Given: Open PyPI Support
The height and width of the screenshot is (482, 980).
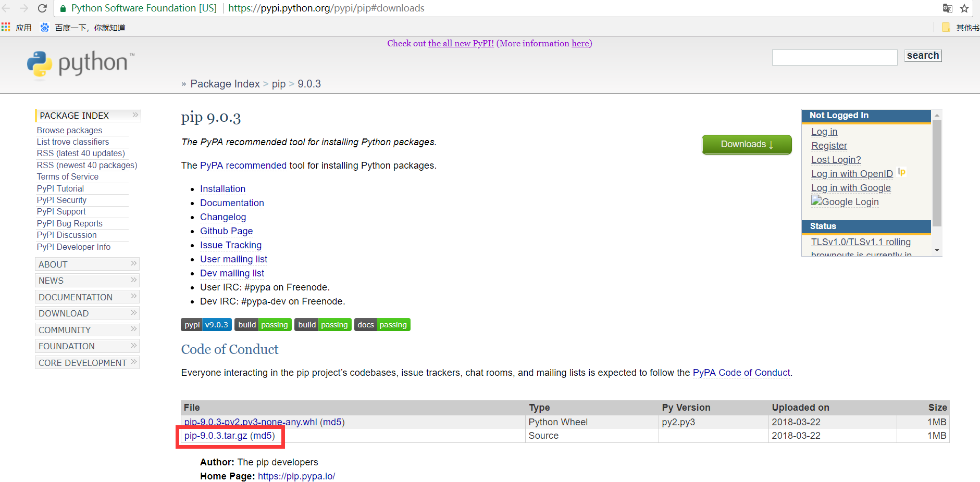Looking at the screenshot, I should click(61, 211).
